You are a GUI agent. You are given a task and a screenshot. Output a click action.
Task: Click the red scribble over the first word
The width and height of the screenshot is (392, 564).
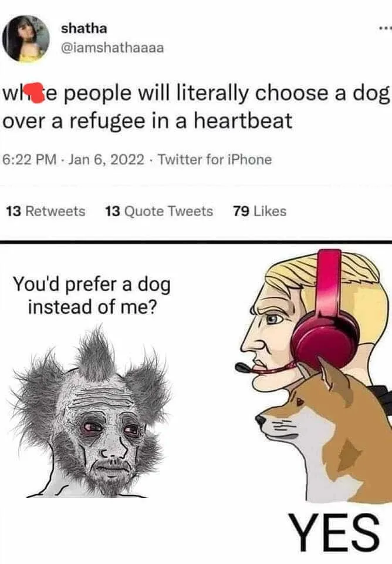click(x=38, y=93)
